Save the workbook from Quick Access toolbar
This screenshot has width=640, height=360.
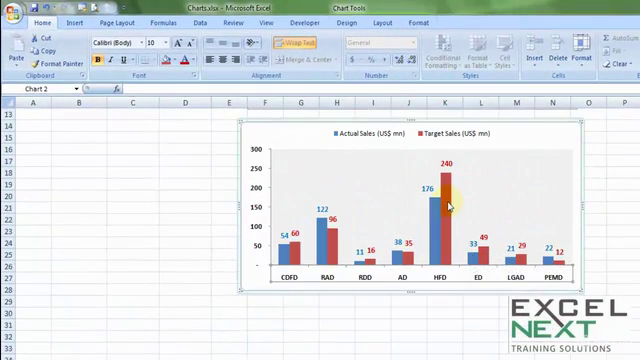pyautogui.click(x=34, y=8)
